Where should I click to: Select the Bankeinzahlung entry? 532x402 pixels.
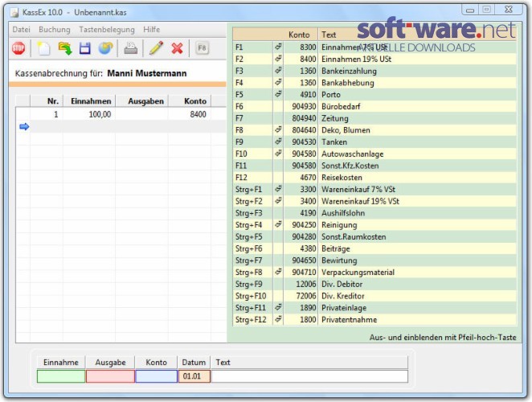tap(374, 71)
